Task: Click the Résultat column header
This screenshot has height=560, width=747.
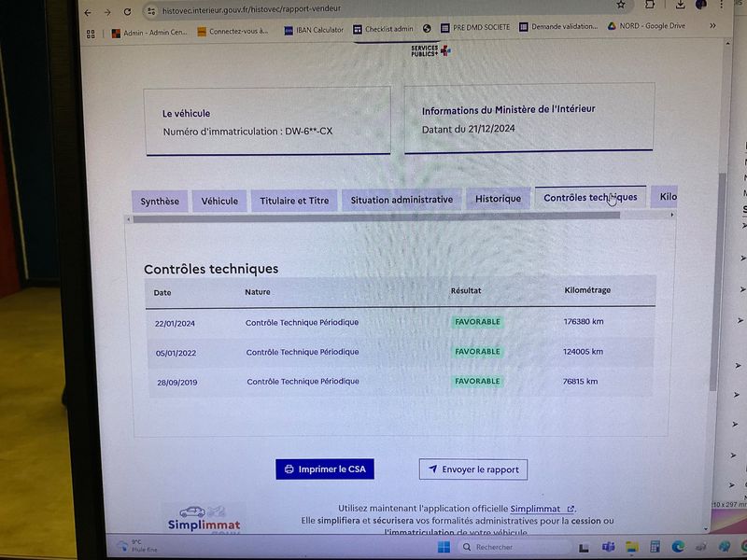Action: tap(465, 290)
